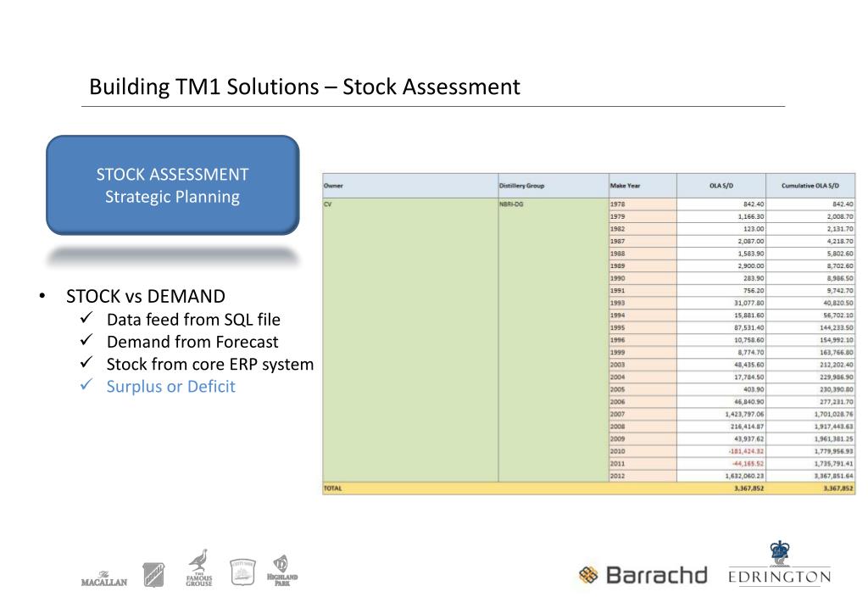Click the blue checkmark beside Surplus or Deficit
Viewport: 868px width, 614px height.
tap(86, 385)
